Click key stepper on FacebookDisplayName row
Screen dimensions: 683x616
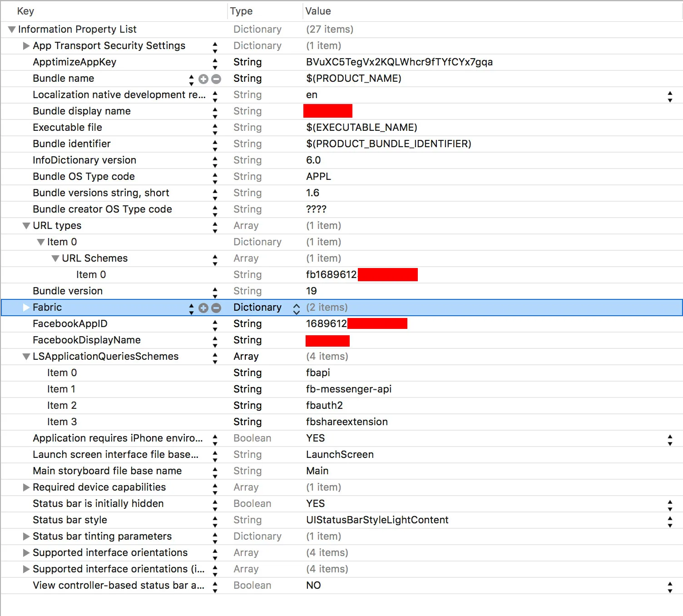(215, 342)
